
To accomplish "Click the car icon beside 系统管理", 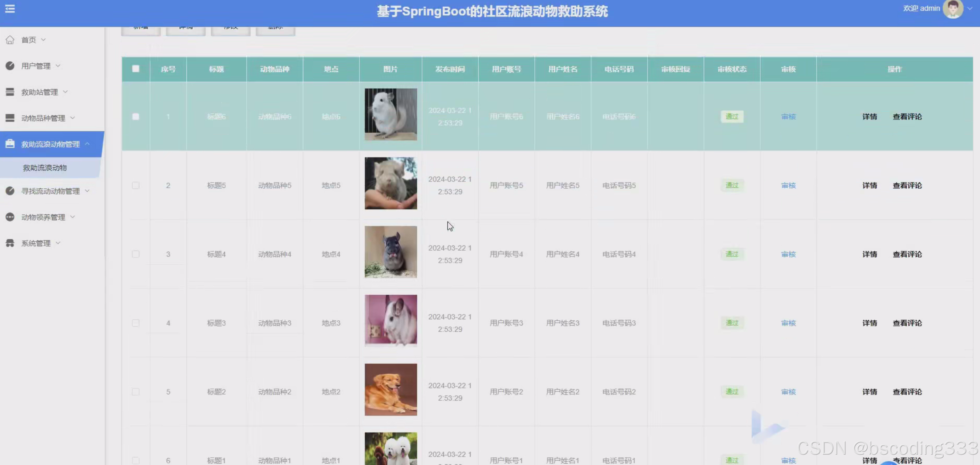I will click(9, 243).
